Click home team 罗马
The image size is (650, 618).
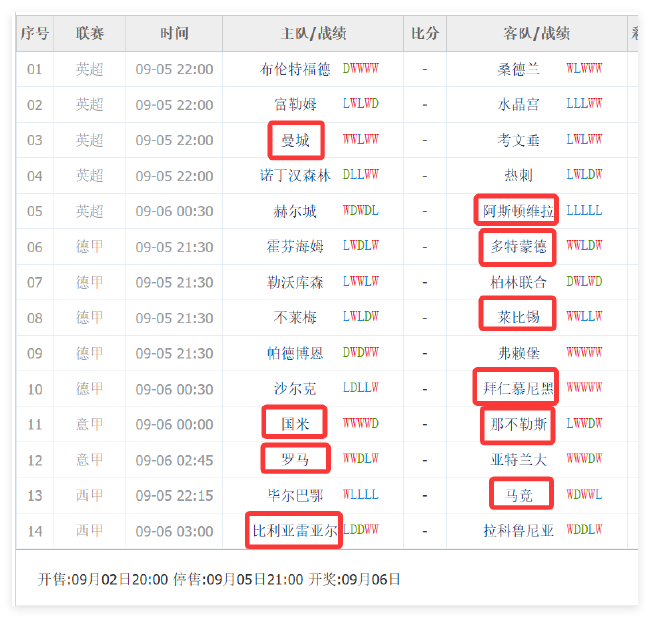pos(295,460)
